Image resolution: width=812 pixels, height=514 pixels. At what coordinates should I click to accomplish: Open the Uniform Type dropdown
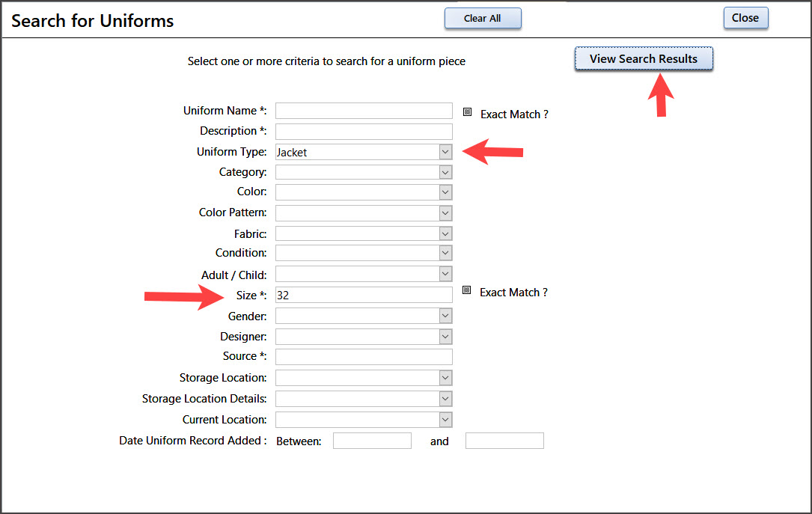point(445,152)
